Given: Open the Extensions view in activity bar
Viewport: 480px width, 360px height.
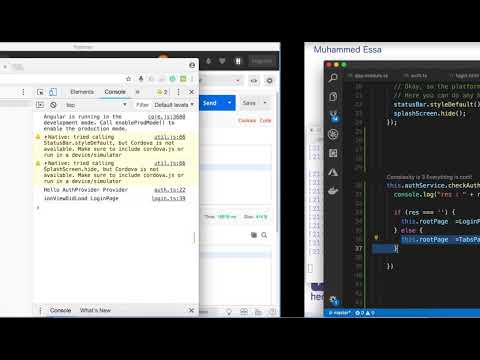Looking at the screenshot, I should (x=333, y=153).
